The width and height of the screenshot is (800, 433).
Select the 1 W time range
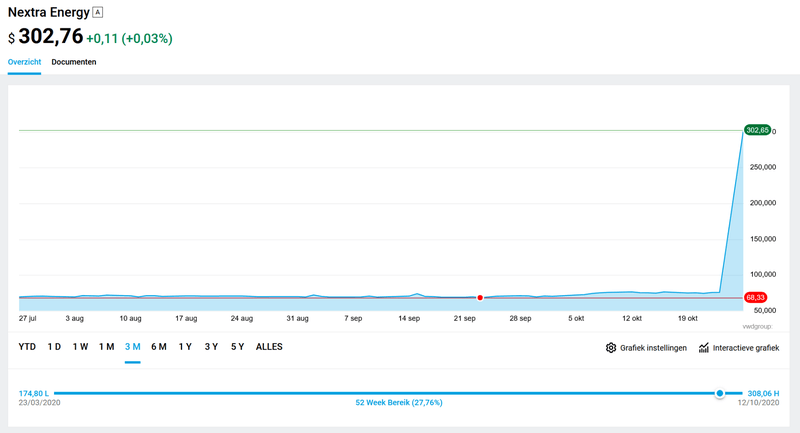point(80,347)
